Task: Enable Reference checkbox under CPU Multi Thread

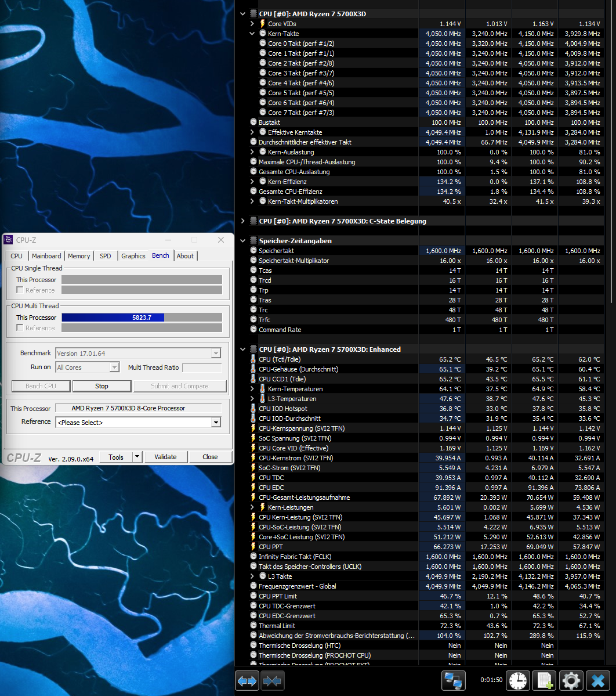Action: [x=20, y=327]
